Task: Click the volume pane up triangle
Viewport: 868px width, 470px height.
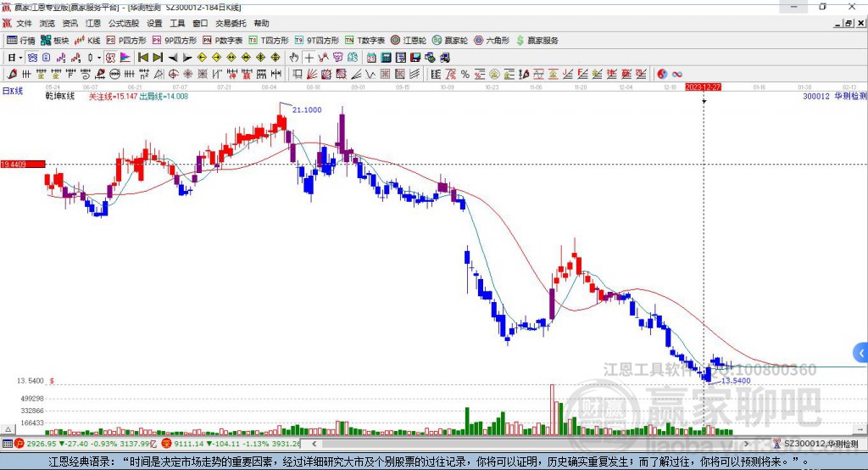Action: (x=8, y=429)
